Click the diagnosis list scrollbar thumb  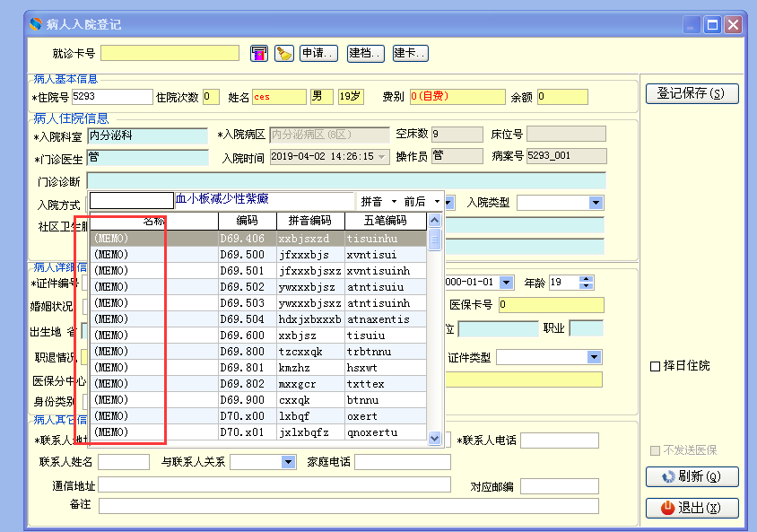click(x=434, y=240)
